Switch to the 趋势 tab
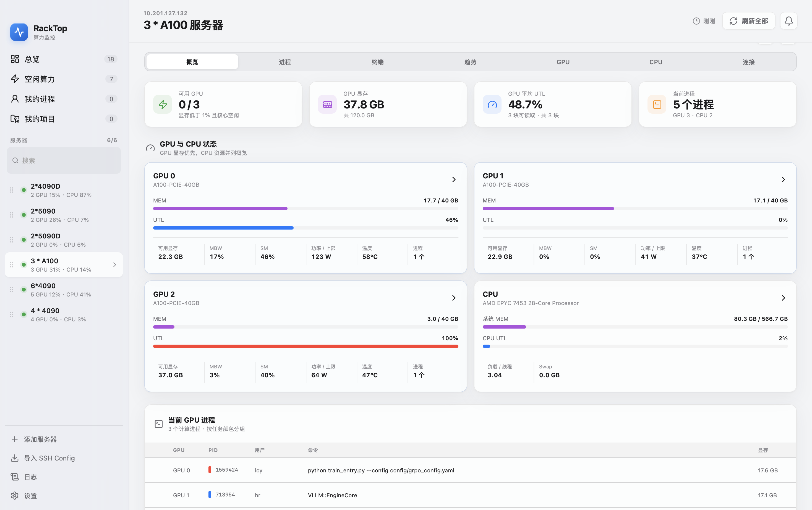Screen dimensions: 812x510 [x=470, y=62]
